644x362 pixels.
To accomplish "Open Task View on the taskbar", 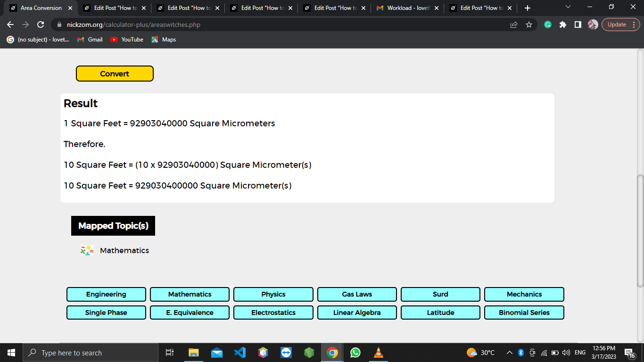I will click(x=170, y=353).
